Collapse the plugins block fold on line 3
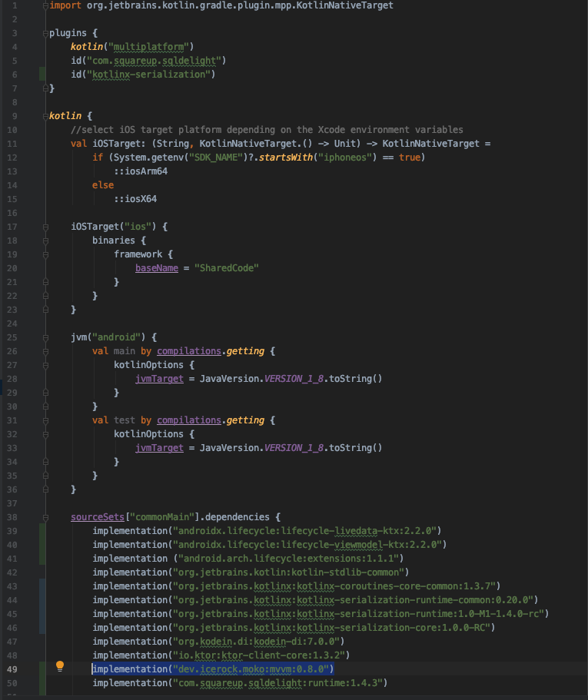 (x=45, y=34)
